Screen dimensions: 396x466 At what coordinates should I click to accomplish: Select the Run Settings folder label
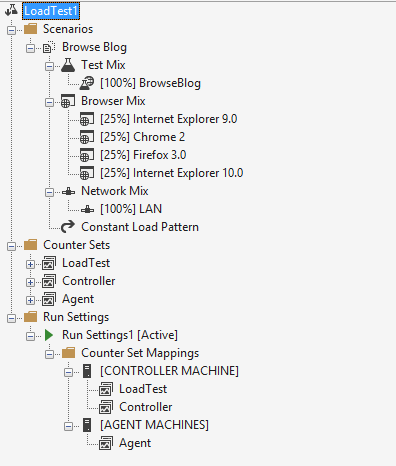76,317
